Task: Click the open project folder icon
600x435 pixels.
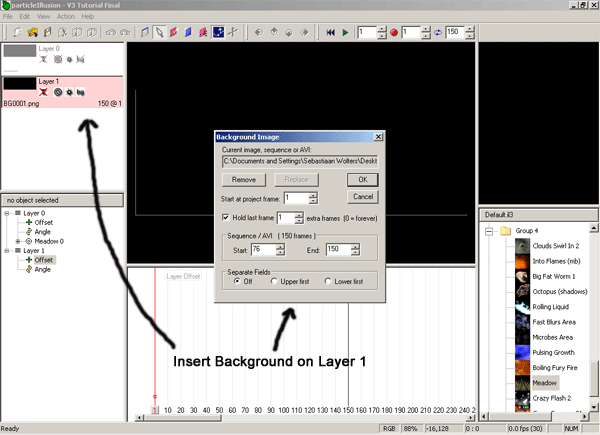Action: (33, 33)
